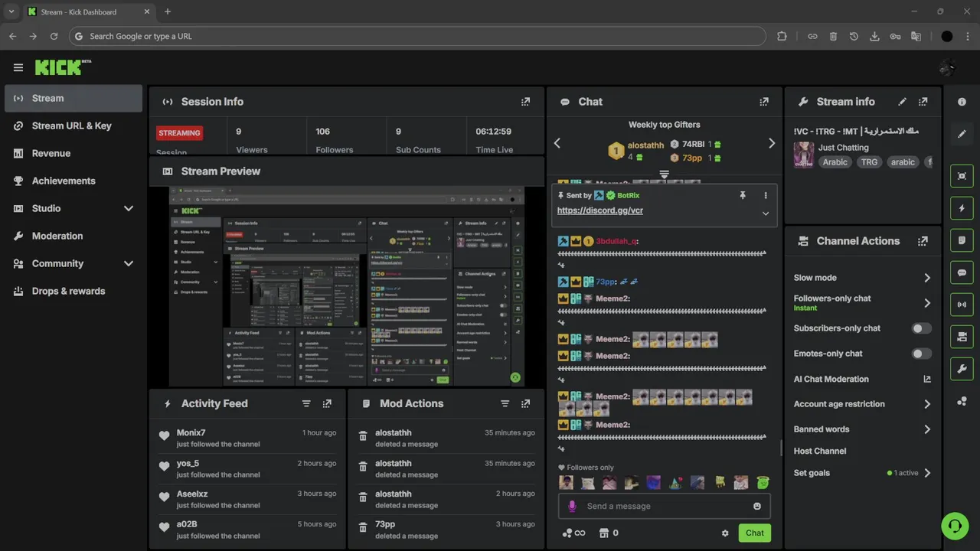Click the wrench rail icon

tap(962, 369)
